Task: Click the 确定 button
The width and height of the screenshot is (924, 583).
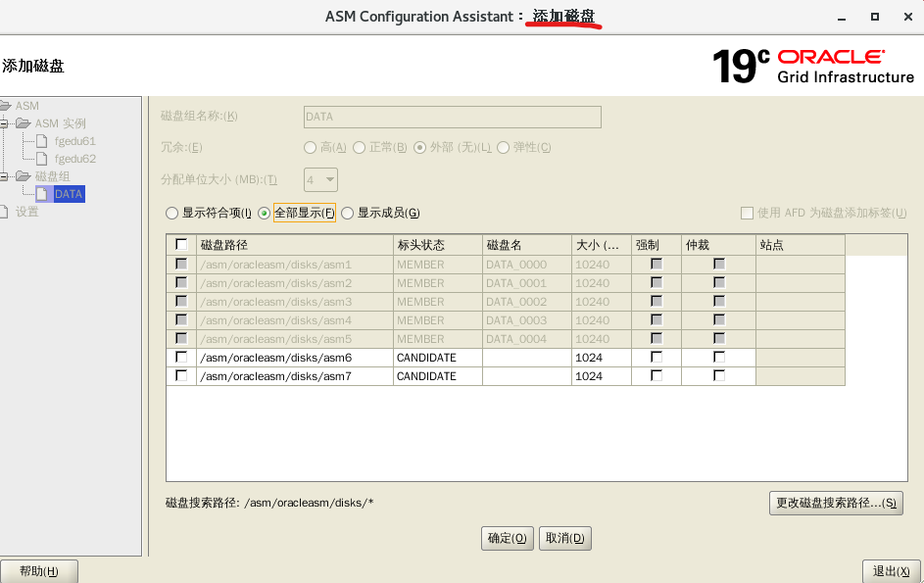Action: pos(508,538)
